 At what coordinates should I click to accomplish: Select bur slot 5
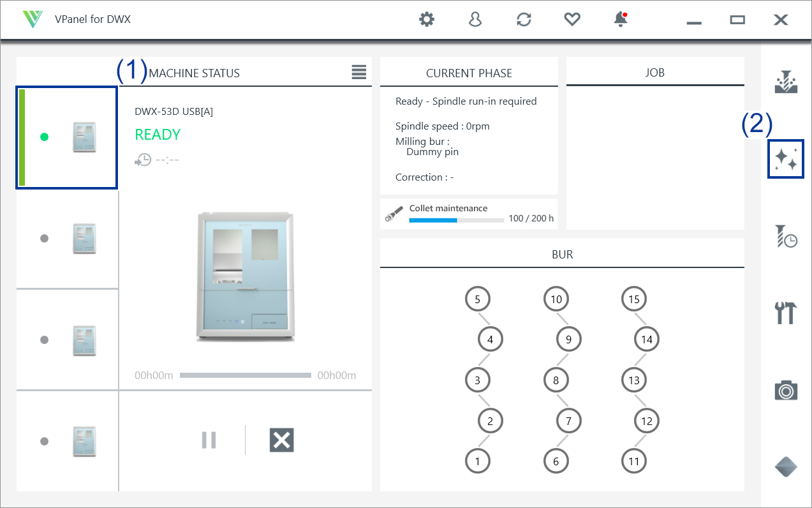pos(478,299)
